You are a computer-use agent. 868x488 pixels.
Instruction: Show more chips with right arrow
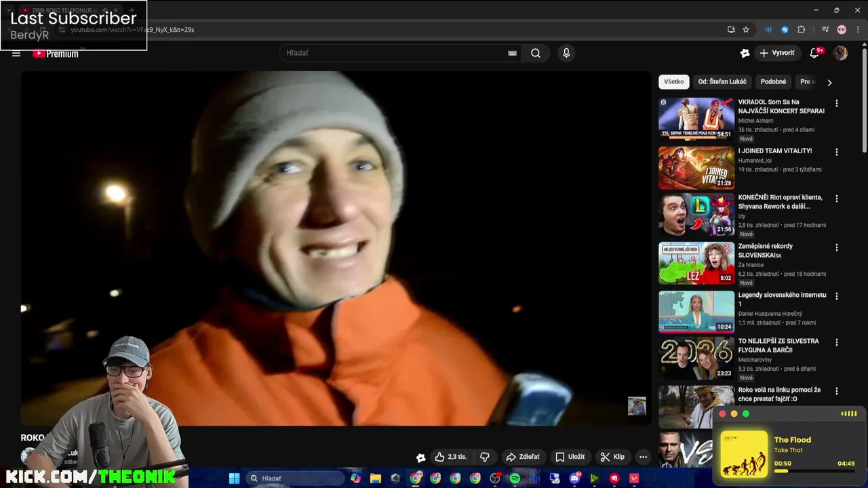[x=829, y=82]
